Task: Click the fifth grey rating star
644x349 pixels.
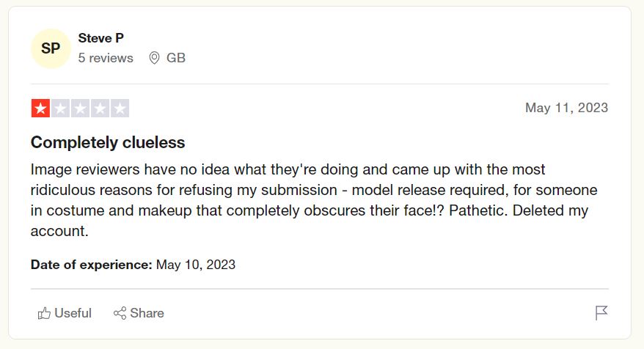Action: pos(120,109)
